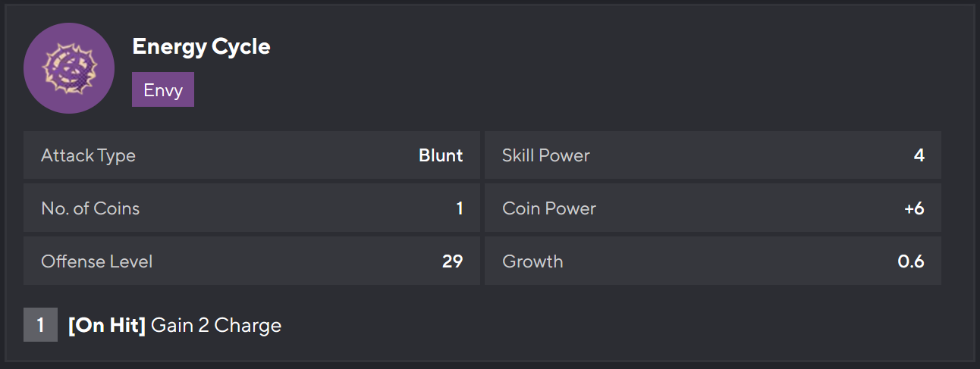This screenshot has width=980, height=369.
Task: Select the Attack Type label
Action: (88, 155)
